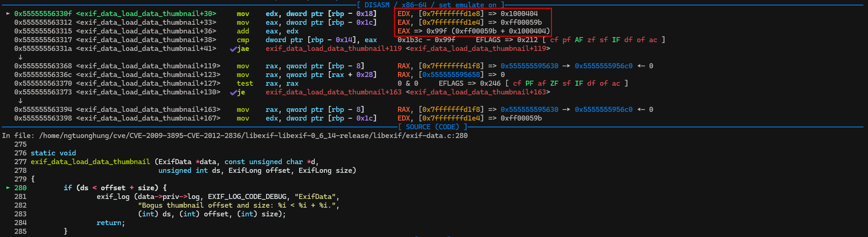Screen dimensions: 868x237
Task: Click the current instruction arrow at thumbnail+30
Action: pyautogui.click(x=8, y=14)
